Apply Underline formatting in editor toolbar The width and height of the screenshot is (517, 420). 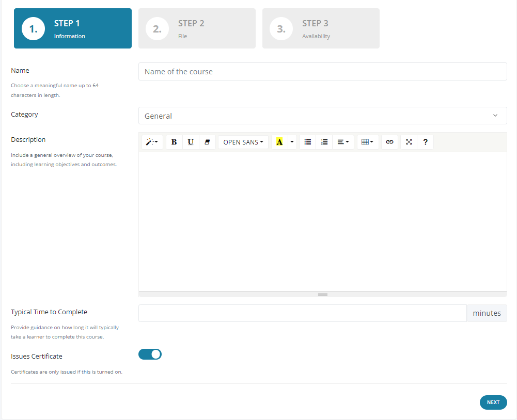click(x=191, y=142)
